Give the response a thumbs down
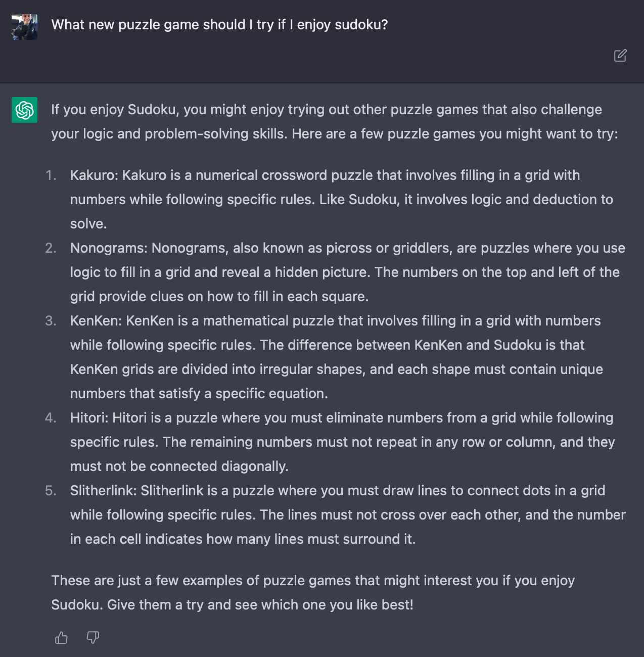 point(93,638)
